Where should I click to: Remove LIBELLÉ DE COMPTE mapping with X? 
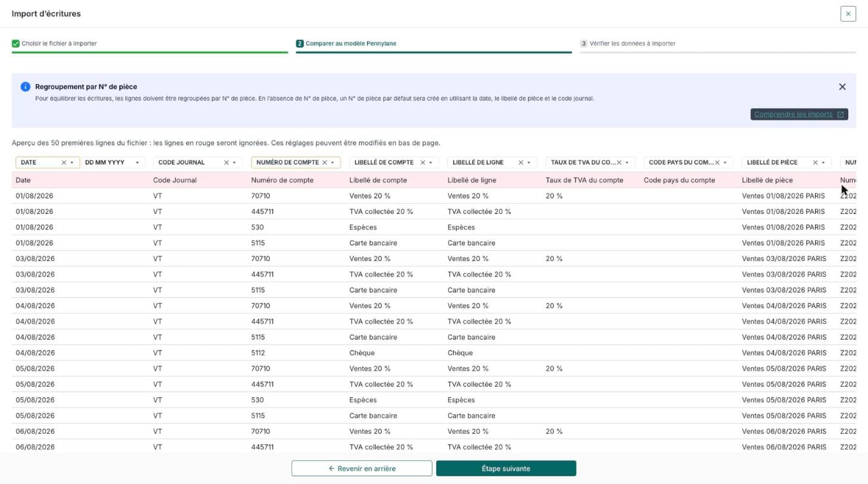(423, 163)
